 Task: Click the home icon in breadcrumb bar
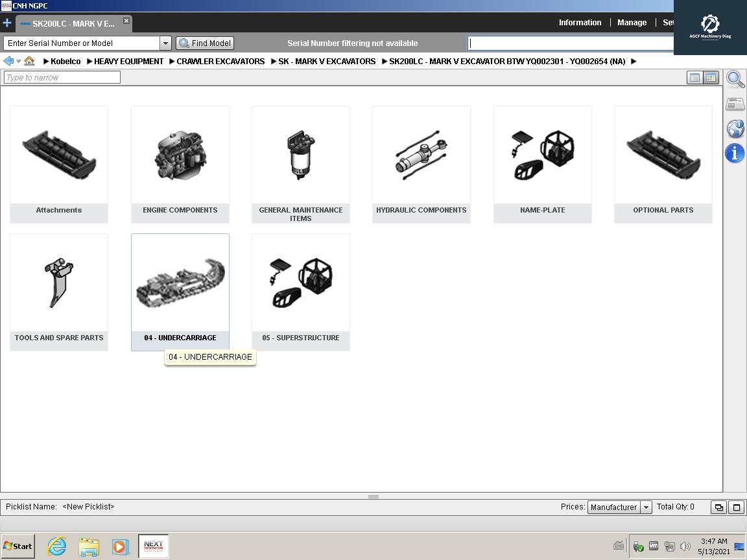(x=29, y=61)
